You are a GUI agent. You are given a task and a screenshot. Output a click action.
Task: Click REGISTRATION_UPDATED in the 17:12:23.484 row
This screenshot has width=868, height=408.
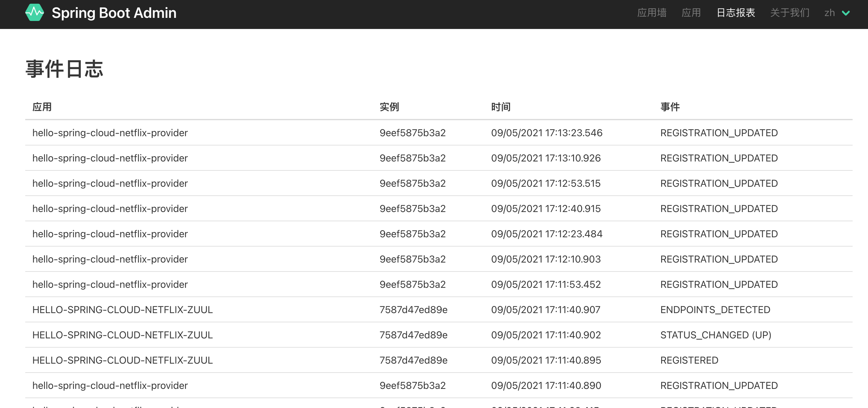pyautogui.click(x=719, y=234)
